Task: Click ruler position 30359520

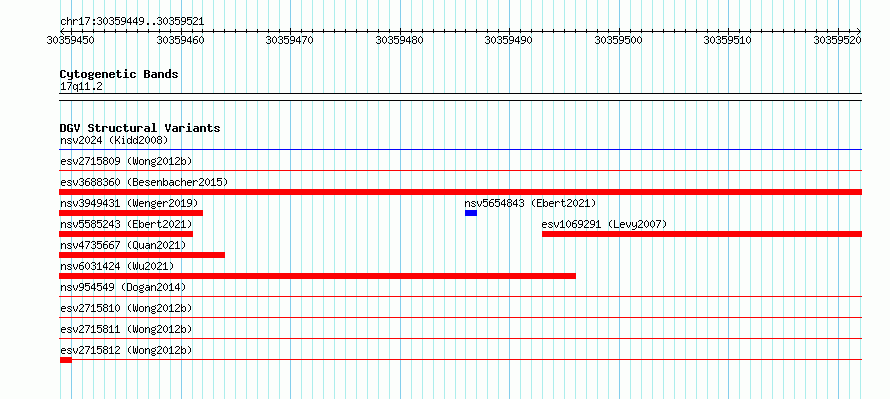Action: pos(838,40)
